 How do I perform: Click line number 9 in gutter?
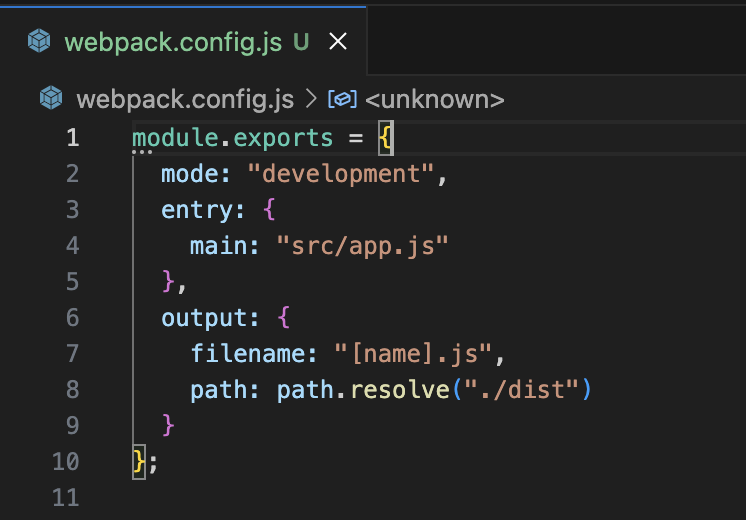pos(72,425)
